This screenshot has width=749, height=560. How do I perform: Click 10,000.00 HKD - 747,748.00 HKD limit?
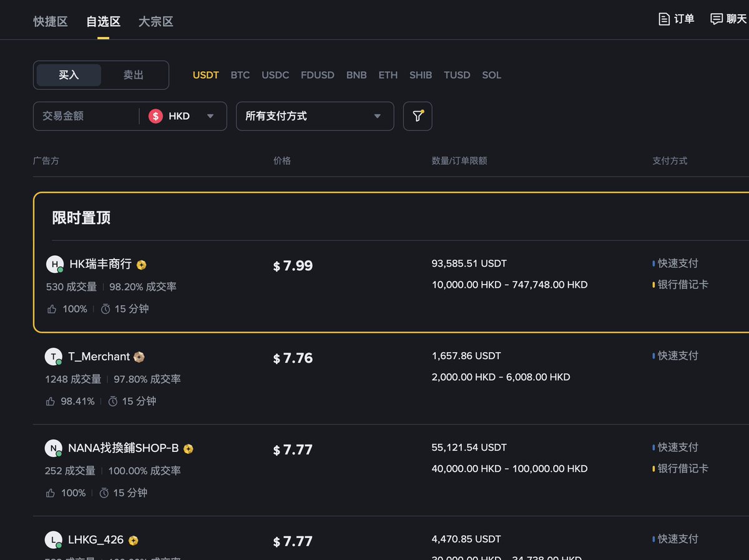pos(509,285)
